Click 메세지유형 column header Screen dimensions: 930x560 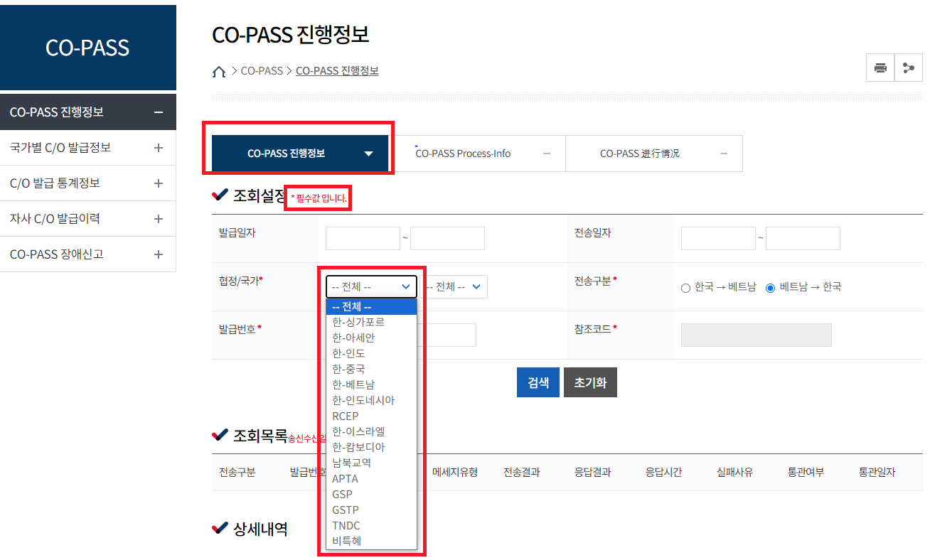point(455,472)
